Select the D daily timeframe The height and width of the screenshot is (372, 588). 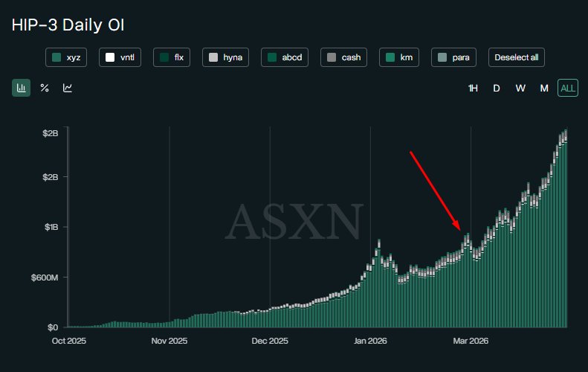point(497,88)
